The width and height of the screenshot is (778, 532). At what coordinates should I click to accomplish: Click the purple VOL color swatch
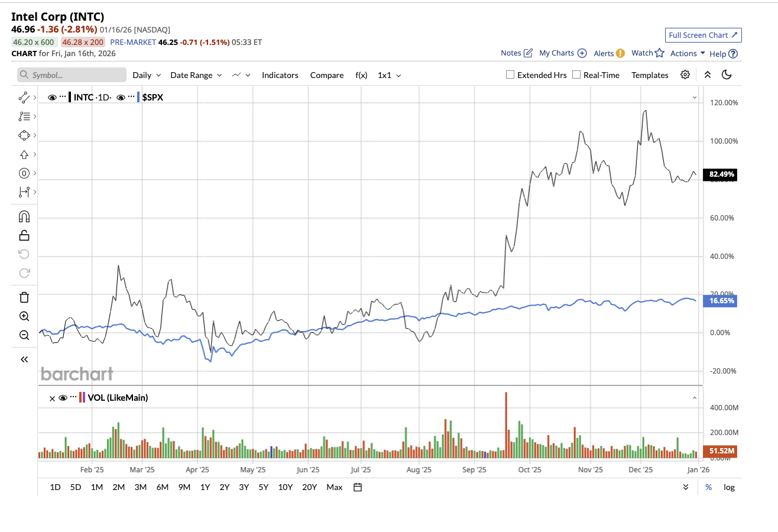coord(84,398)
